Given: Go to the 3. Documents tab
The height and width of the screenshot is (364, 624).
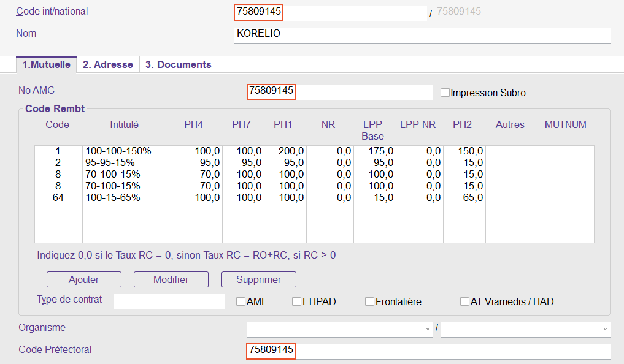Looking at the screenshot, I should click(179, 64).
